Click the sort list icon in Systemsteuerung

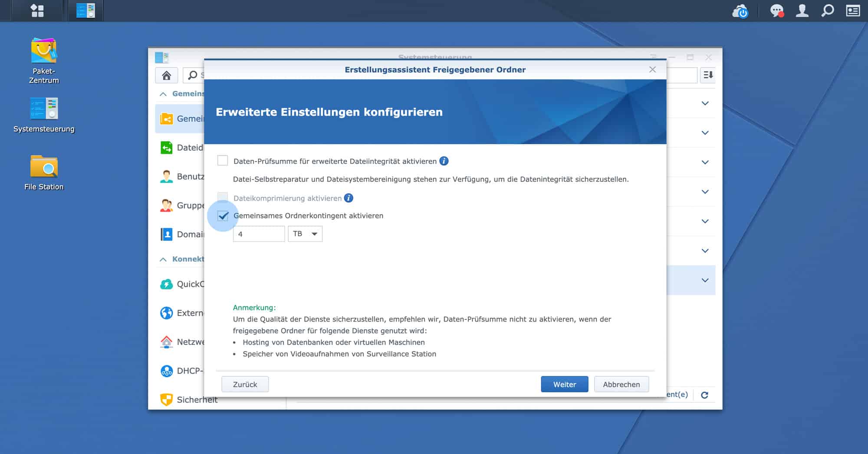(708, 75)
